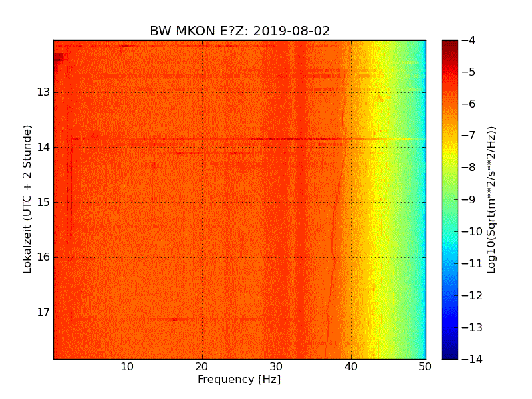Click y-axis tick label 17

click(x=43, y=312)
